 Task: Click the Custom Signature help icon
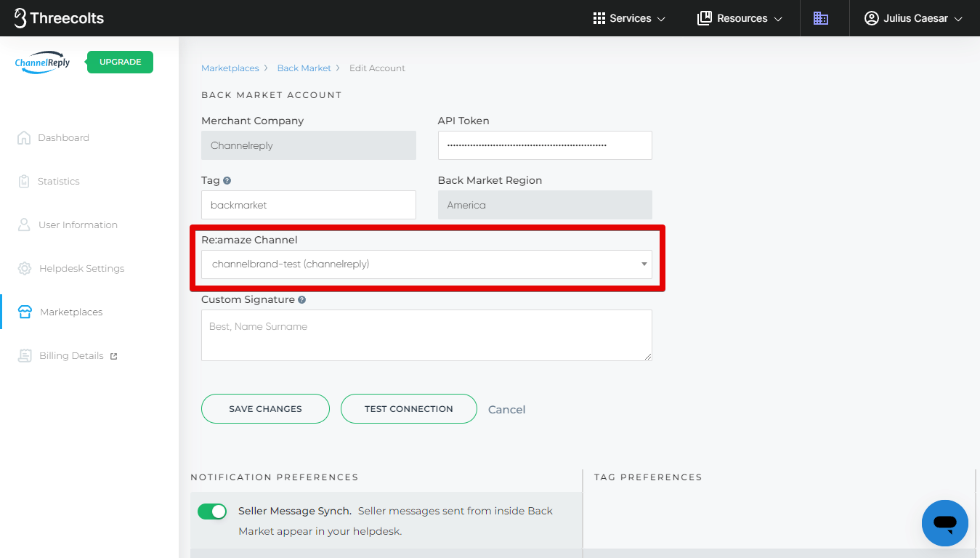[x=301, y=299]
